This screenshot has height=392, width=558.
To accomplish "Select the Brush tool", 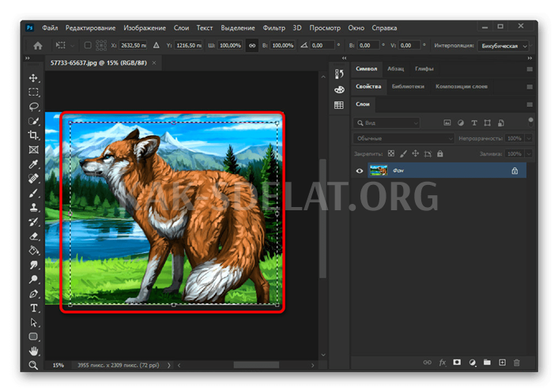I will (33, 193).
